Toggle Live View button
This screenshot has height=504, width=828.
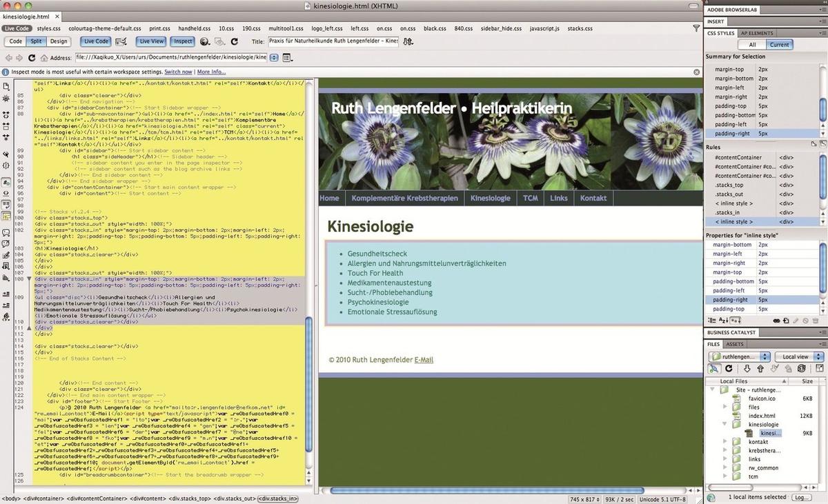[152, 41]
